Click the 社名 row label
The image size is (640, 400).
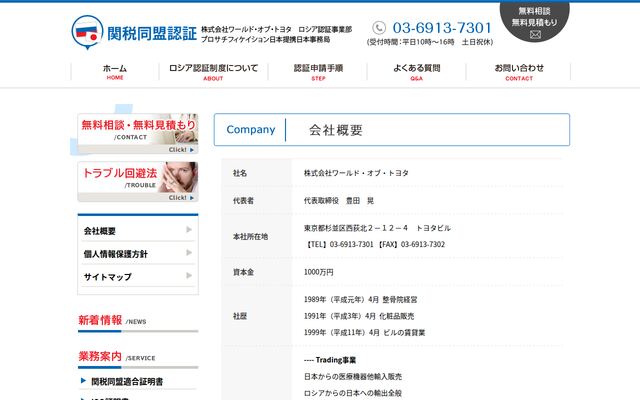[x=240, y=173]
